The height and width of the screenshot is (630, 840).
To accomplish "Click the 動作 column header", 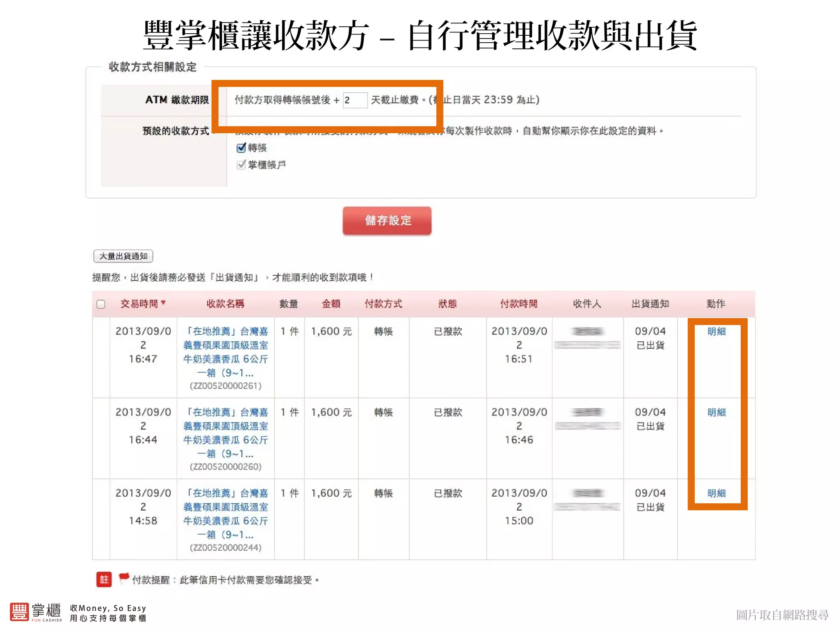I will 716,304.
